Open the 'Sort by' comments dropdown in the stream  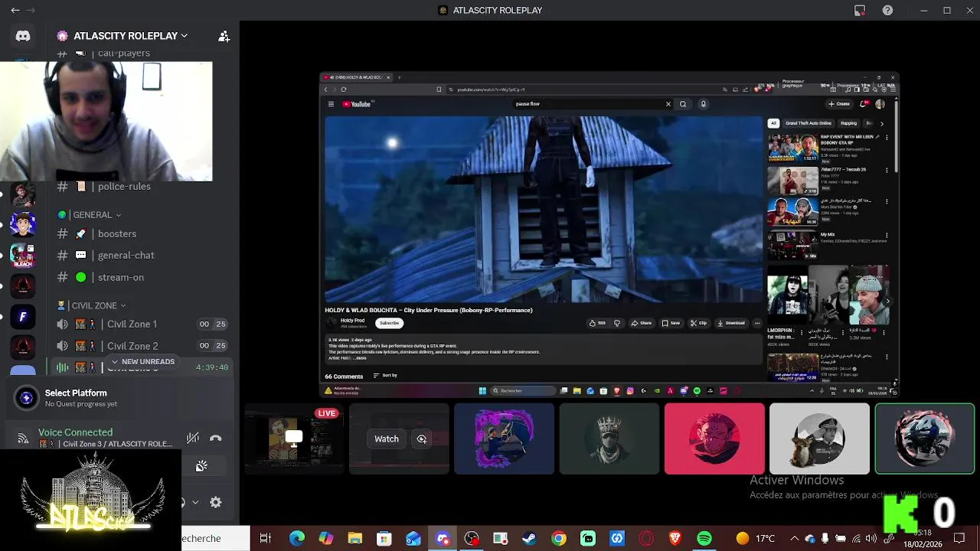(x=385, y=376)
